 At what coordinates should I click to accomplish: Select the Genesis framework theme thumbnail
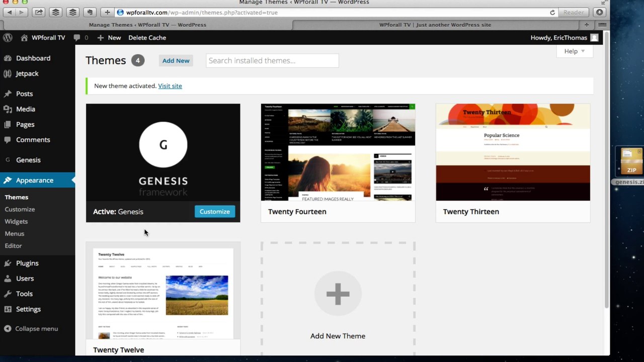pyautogui.click(x=163, y=152)
